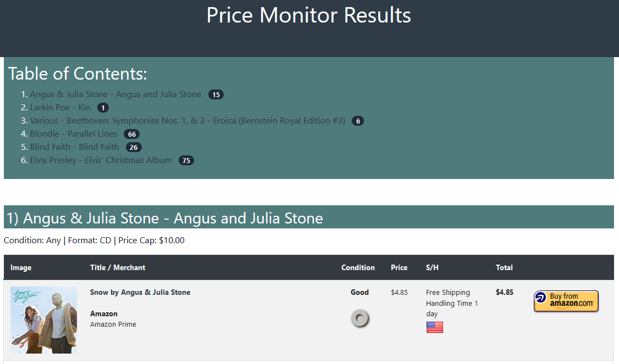The height and width of the screenshot is (364, 619).
Task: Open the Angus & Julia Stone contents link
Action: pos(115,94)
